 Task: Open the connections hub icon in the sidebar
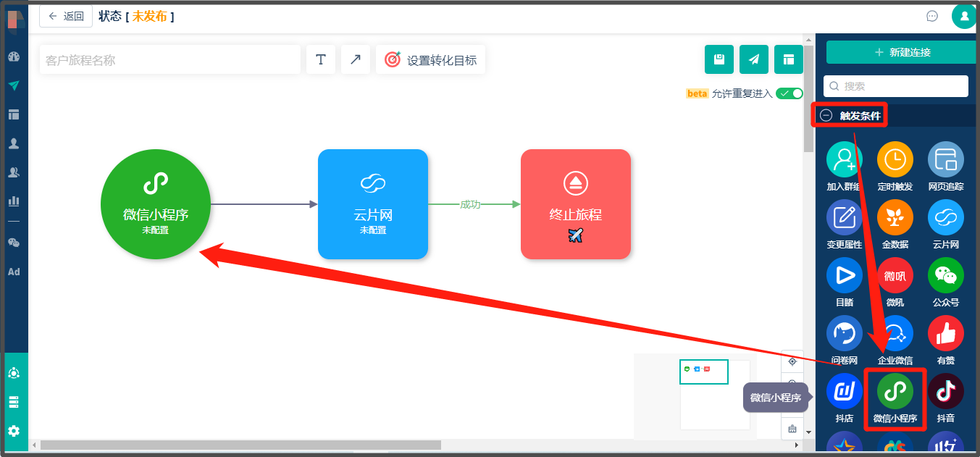click(x=14, y=373)
